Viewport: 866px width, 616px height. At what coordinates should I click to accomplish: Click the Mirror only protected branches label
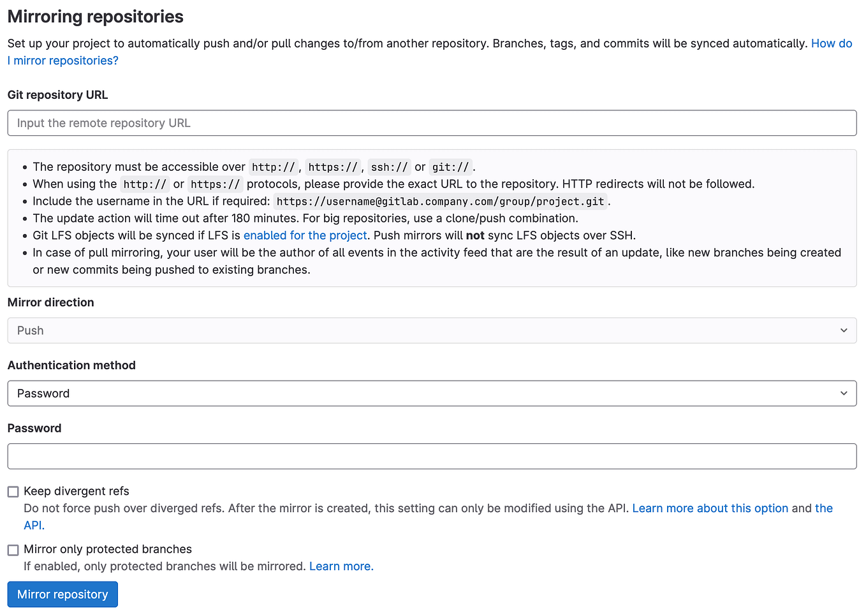(x=108, y=549)
